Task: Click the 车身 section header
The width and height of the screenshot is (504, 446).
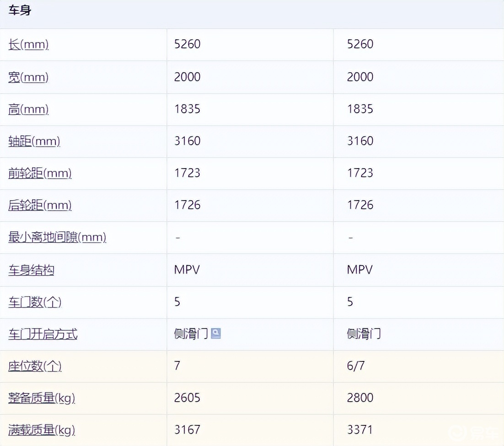Action: 20,11
